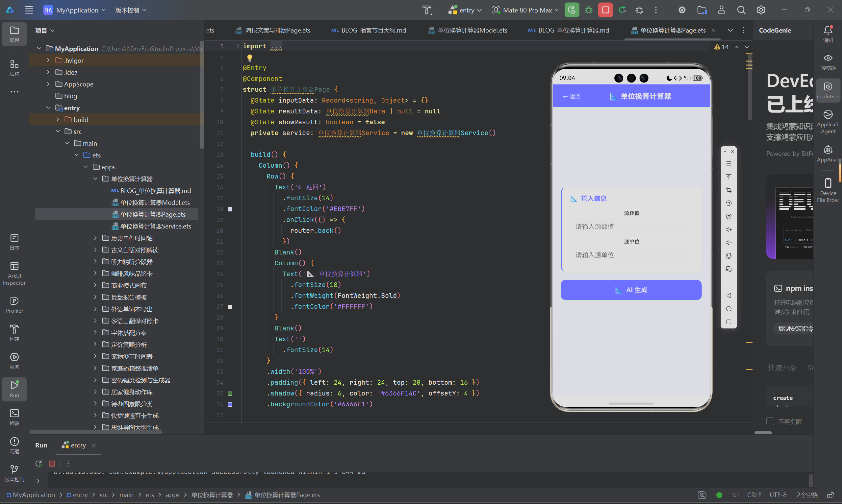The height and width of the screenshot is (504, 842).
Task: Open Application Agent panel
Action: coord(828,122)
